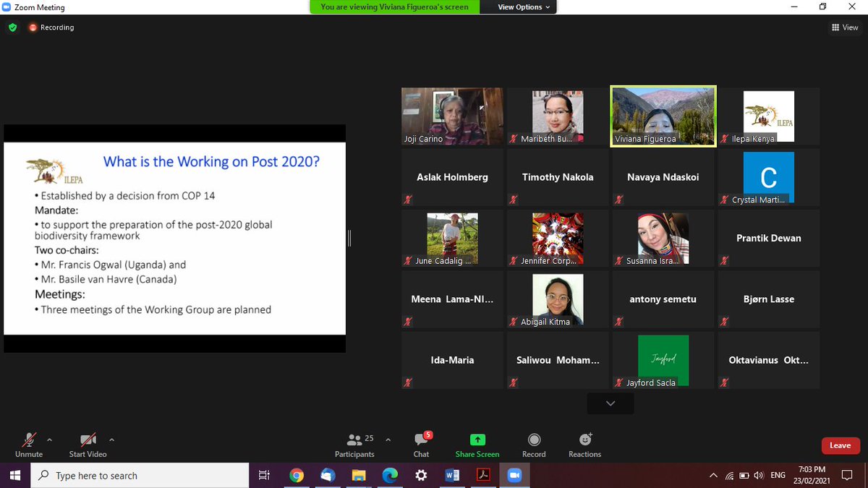Open Google Chrome from taskbar
The height and width of the screenshot is (488, 868).
pyautogui.click(x=296, y=475)
